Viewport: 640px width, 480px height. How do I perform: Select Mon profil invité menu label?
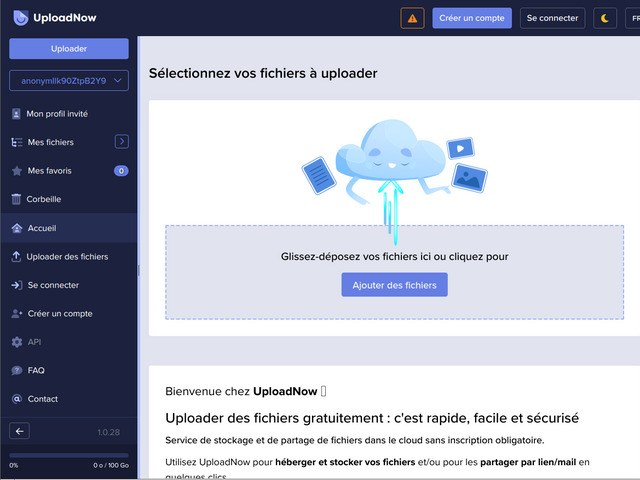57,114
